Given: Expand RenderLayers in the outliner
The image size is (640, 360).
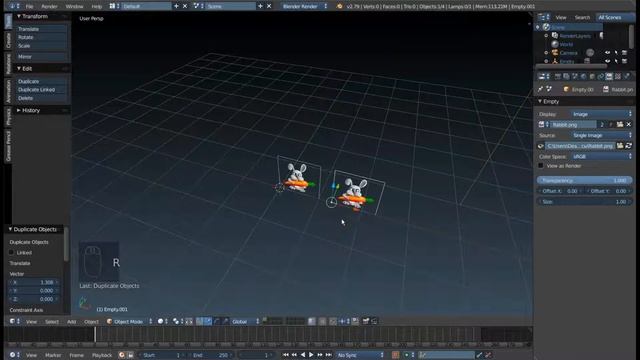Looking at the screenshot, I should (x=546, y=36).
